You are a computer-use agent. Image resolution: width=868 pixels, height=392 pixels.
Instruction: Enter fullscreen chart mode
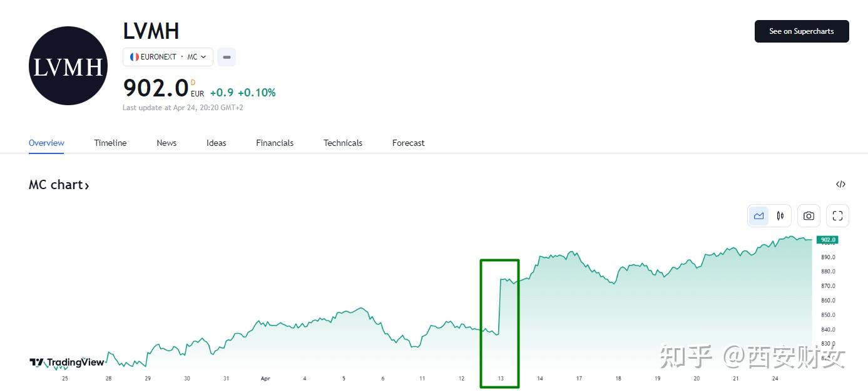[x=837, y=215]
